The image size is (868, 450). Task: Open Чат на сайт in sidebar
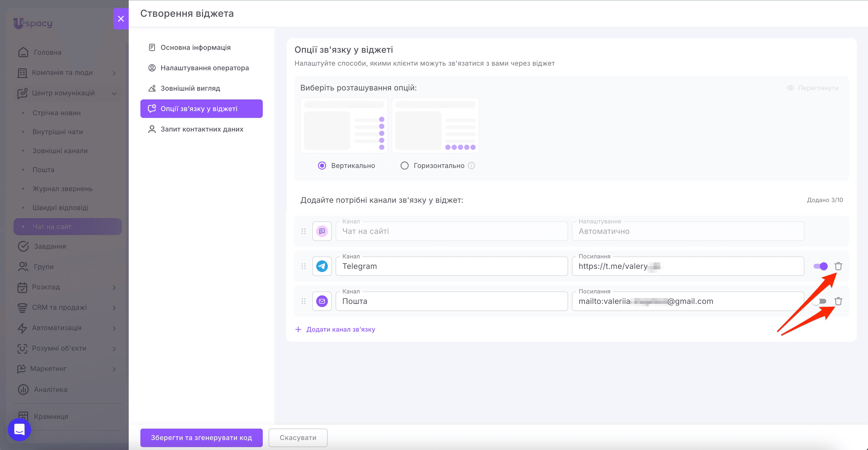(67, 226)
